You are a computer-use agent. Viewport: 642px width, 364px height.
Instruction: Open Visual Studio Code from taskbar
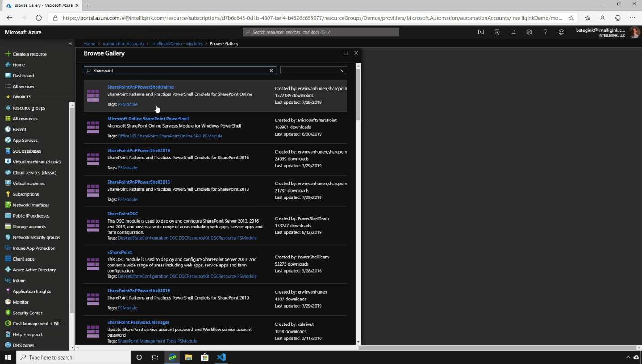(221, 357)
